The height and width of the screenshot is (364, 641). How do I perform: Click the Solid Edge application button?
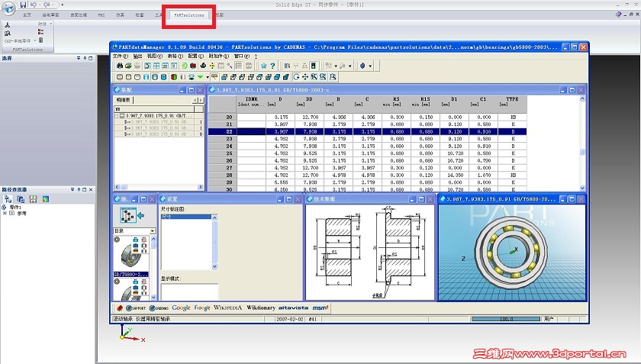pyautogui.click(x=8, y=8)
